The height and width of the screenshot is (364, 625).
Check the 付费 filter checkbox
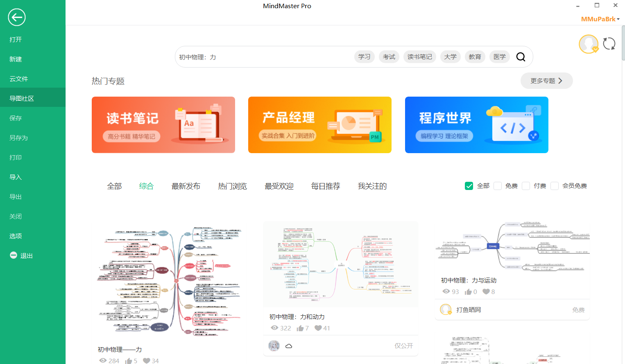tap(526, 186)
